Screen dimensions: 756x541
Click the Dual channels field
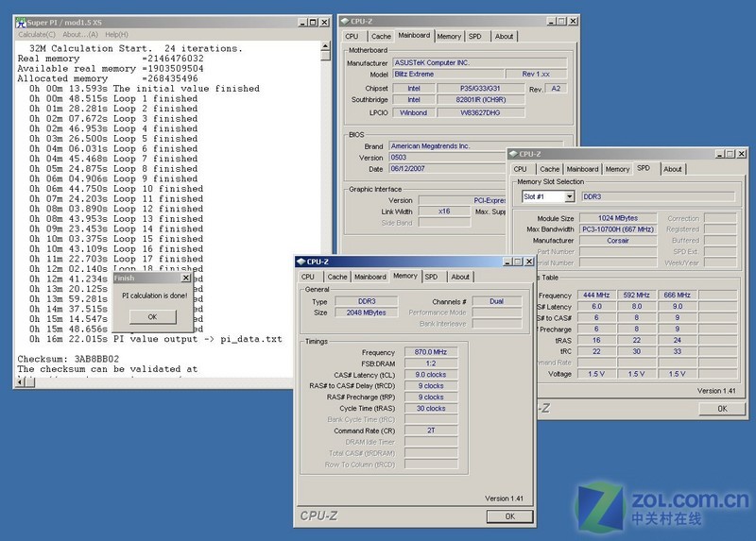click(x=497, y=301)
